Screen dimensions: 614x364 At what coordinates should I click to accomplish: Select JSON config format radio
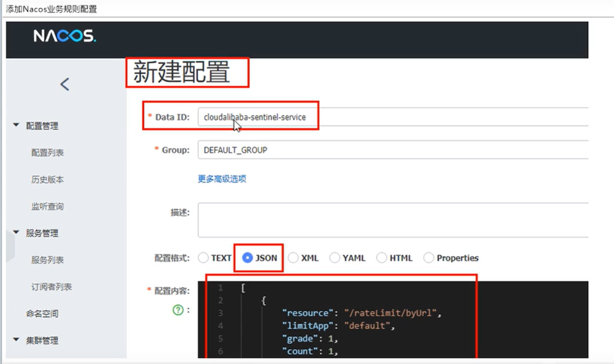[247, 258]
